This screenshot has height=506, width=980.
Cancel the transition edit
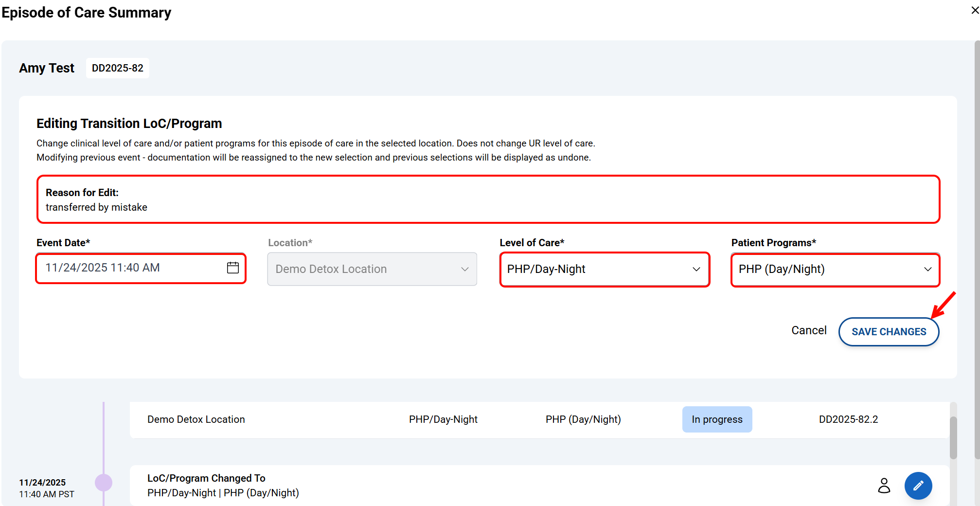pos(808,331)
